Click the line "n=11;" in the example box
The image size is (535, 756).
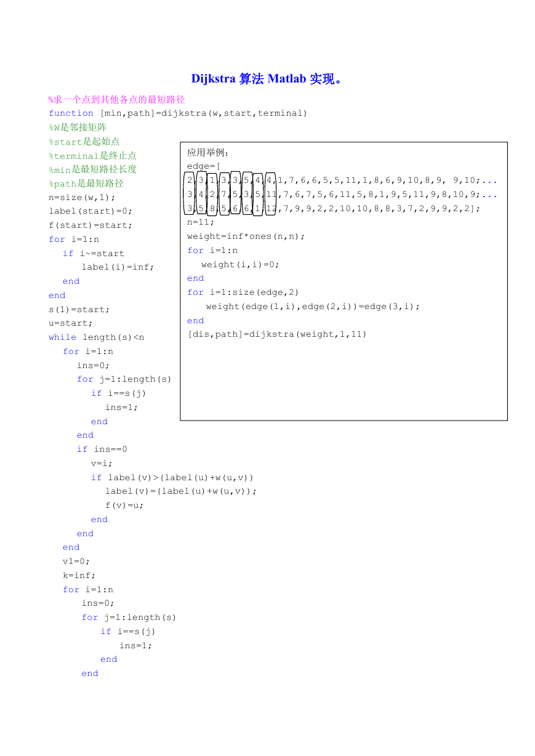[201, 222]
